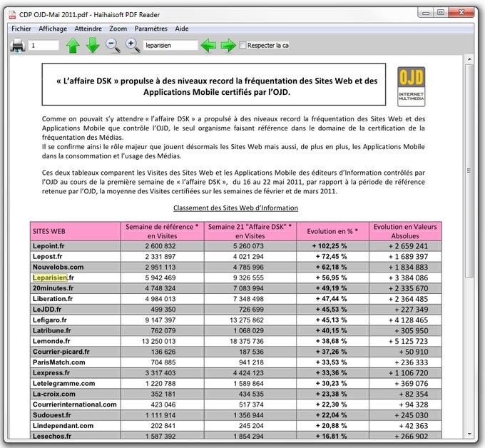Click the Lepoint.fr row label

pyautogui.click(x=48, y=246)
